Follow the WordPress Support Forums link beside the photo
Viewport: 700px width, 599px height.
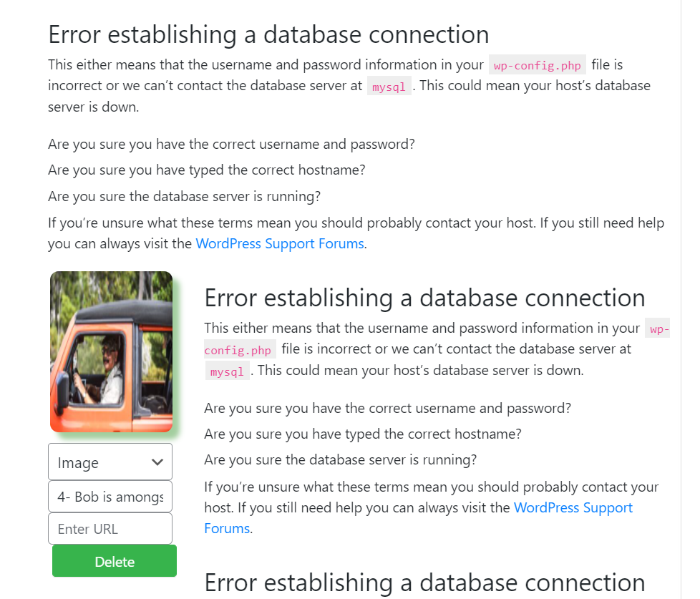point(573,508)
